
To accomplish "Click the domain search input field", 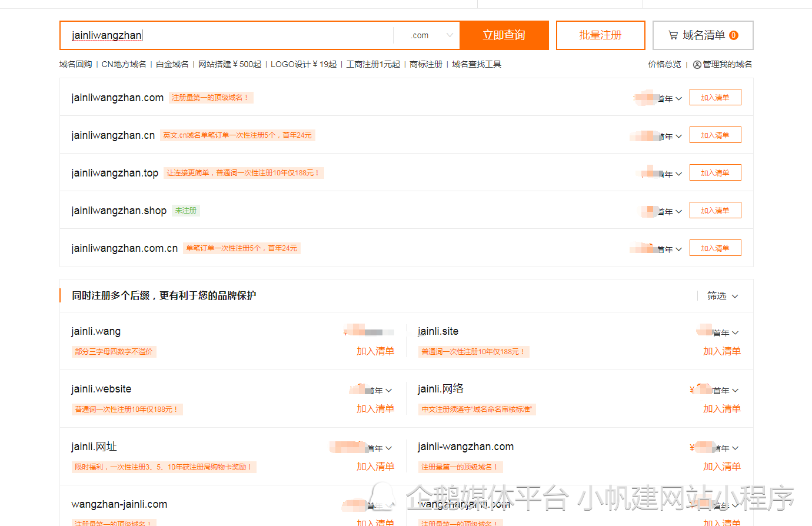I will [227, 35].
